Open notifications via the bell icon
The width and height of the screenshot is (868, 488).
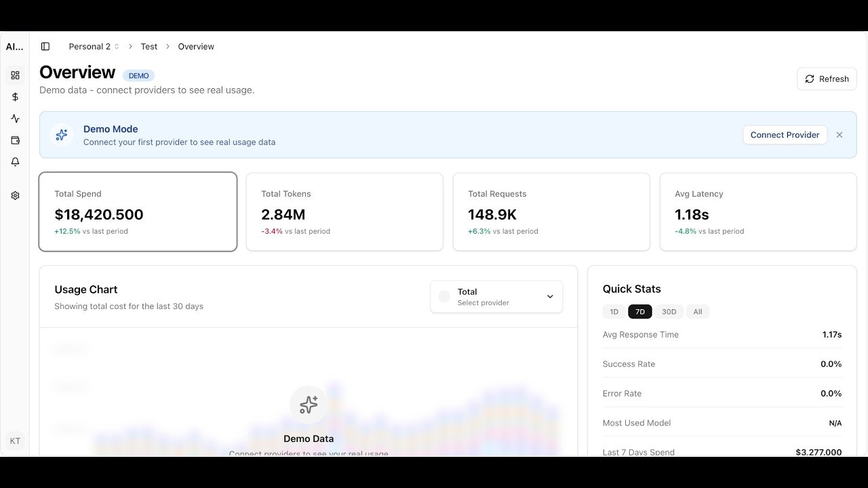(15, 162)
